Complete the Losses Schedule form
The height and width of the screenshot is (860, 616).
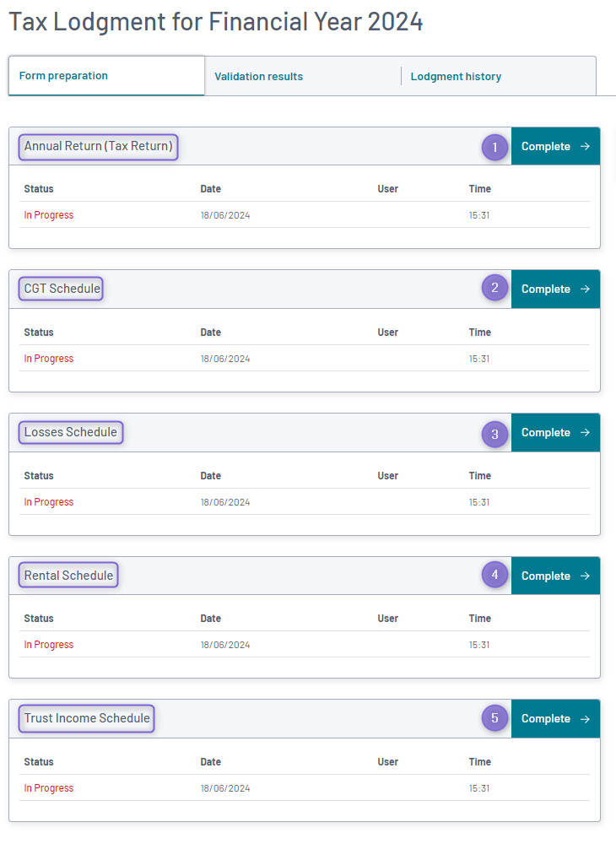[555, 433]
